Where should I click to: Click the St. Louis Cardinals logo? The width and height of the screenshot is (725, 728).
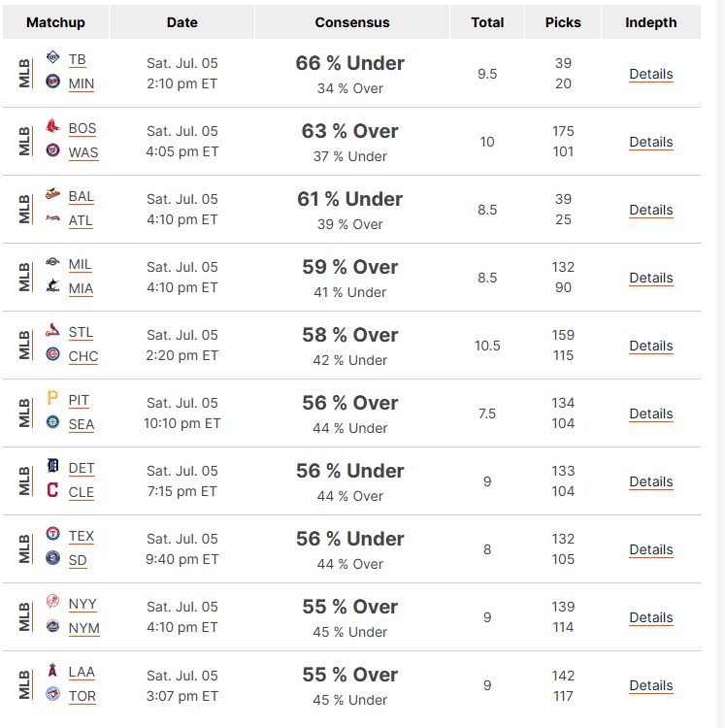click(53, 330)
